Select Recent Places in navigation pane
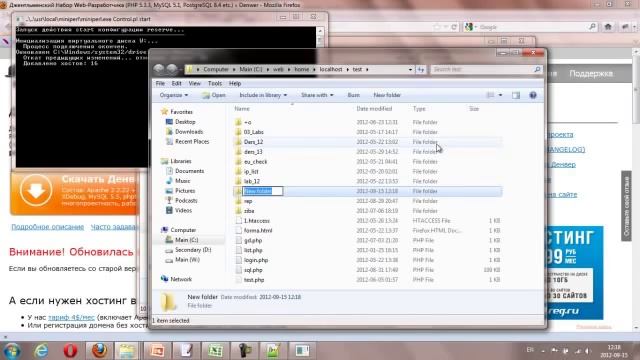The width and height of the screenshot is (640, 360). (192, 142)
